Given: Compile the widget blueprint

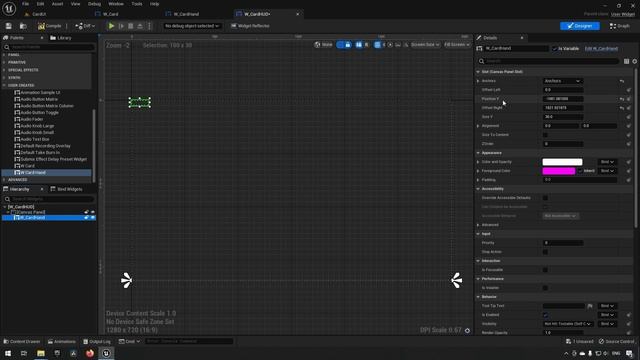Looking at the screenshot, I should coord(50,26).
